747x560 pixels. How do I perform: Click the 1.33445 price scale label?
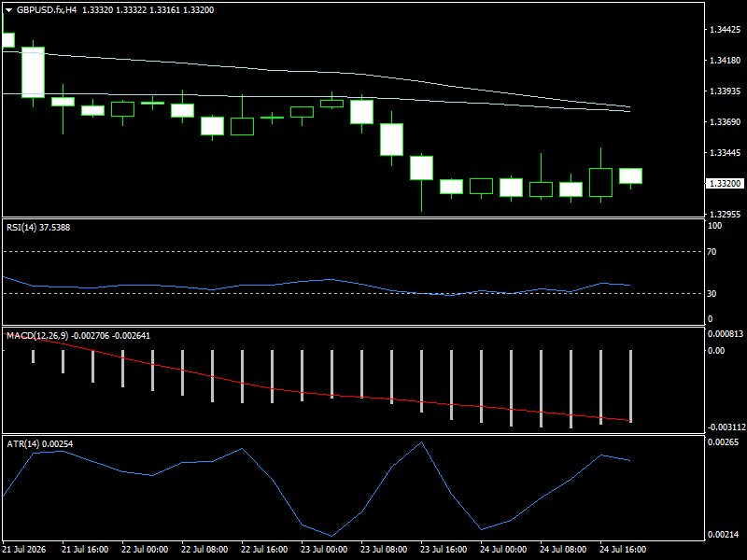pyautogui.click(x=726, y=152)
